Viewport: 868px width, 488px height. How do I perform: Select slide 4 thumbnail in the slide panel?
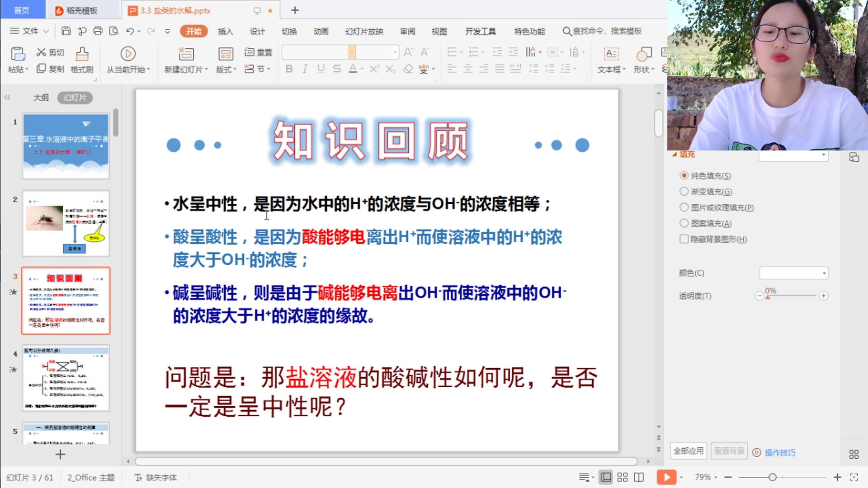pos(66,379)
